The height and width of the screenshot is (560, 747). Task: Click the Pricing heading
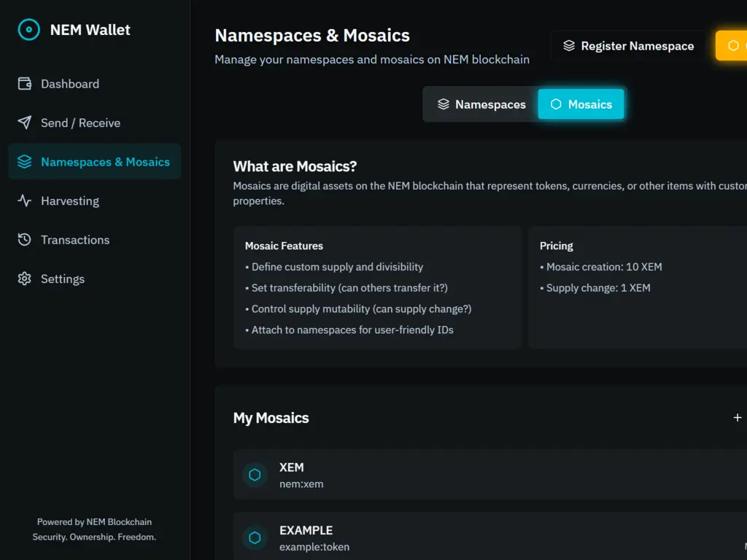pos(556,246)
